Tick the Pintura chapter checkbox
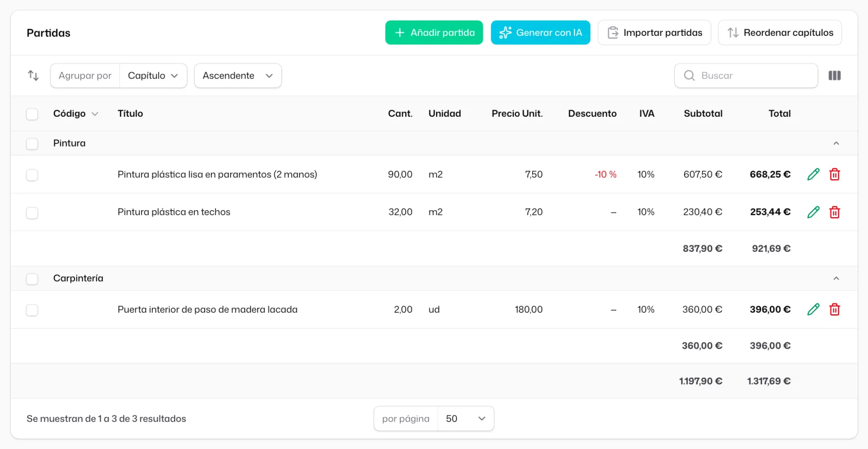868x449 pixels. pos(32,144)
